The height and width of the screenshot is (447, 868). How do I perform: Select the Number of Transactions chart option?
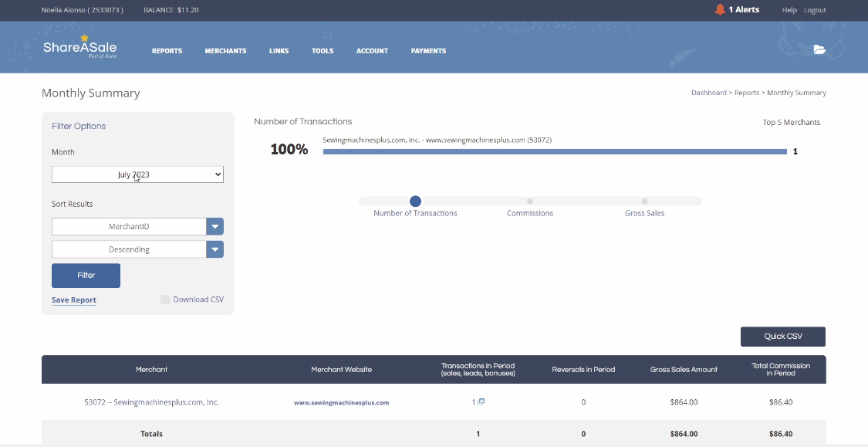pyautogui.click(x=415, y=201)
